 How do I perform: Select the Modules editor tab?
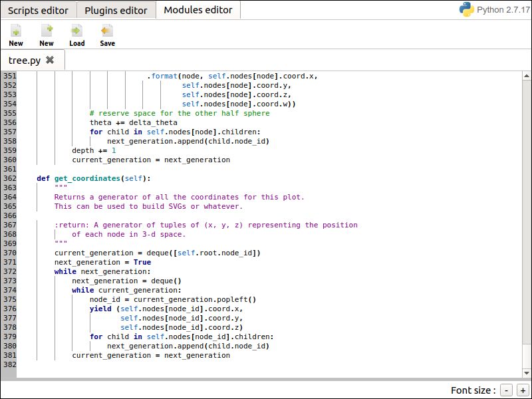coord(198,10)
